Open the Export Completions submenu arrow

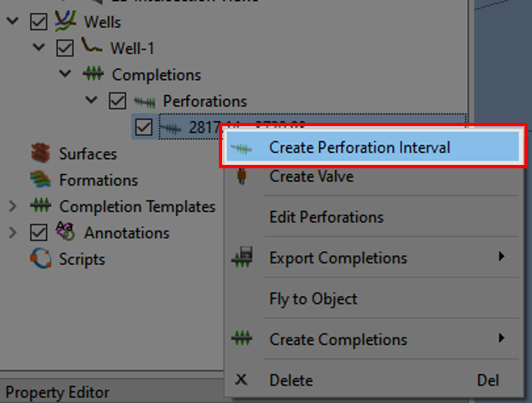pos(502,257)
